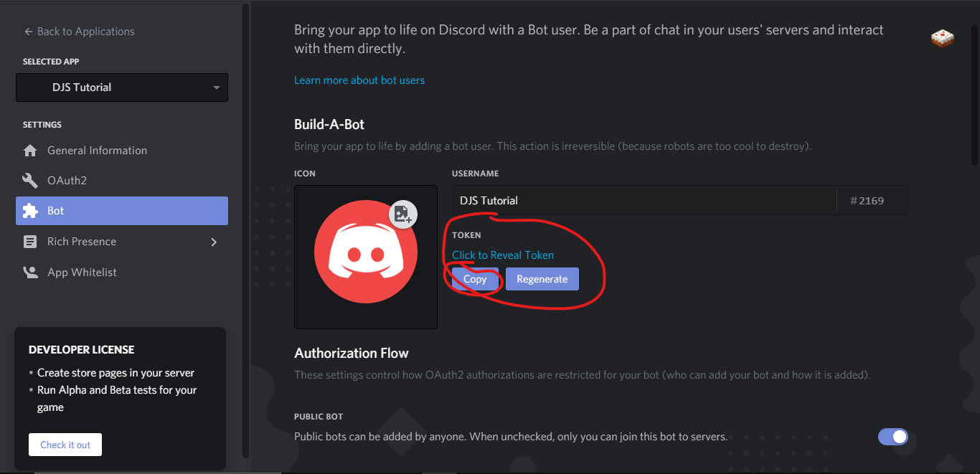Click the upload image icon on bot avatar
This screenshot has width=980, height=474.
point(403,214)
